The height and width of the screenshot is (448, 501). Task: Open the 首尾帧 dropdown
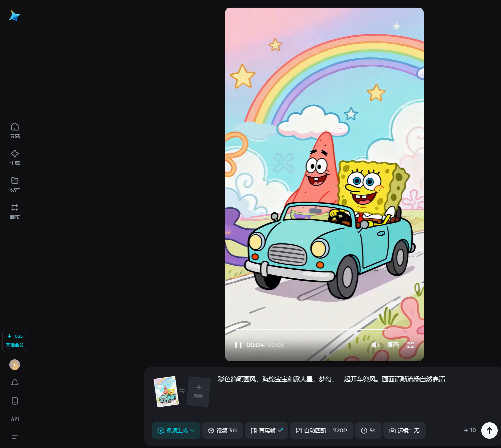(266, 430)
